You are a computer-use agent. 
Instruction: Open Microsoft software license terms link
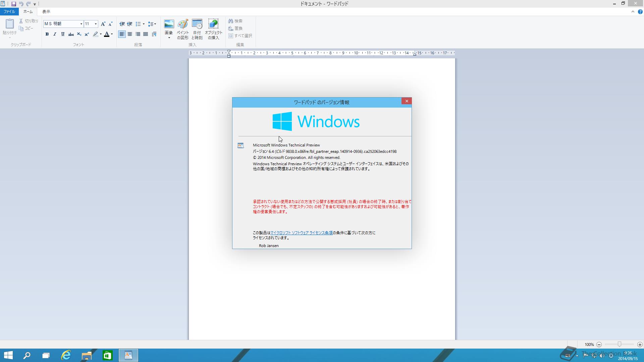coord(301,233)
